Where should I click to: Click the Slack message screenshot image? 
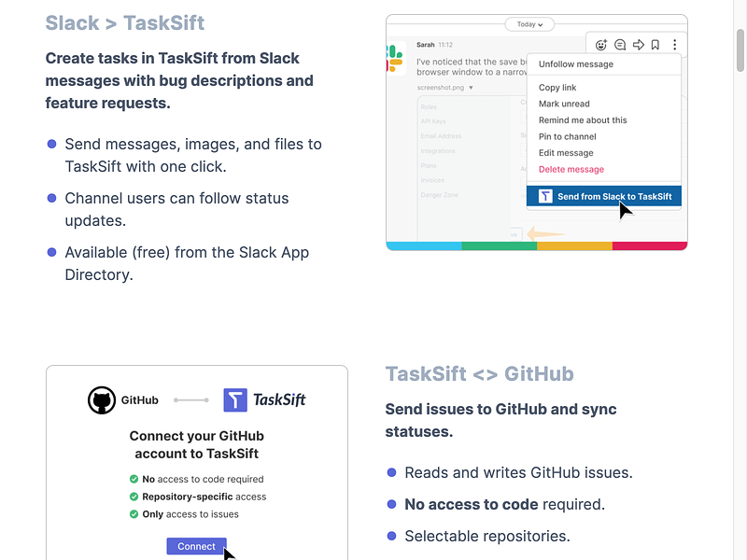click(x=536, y=132)
